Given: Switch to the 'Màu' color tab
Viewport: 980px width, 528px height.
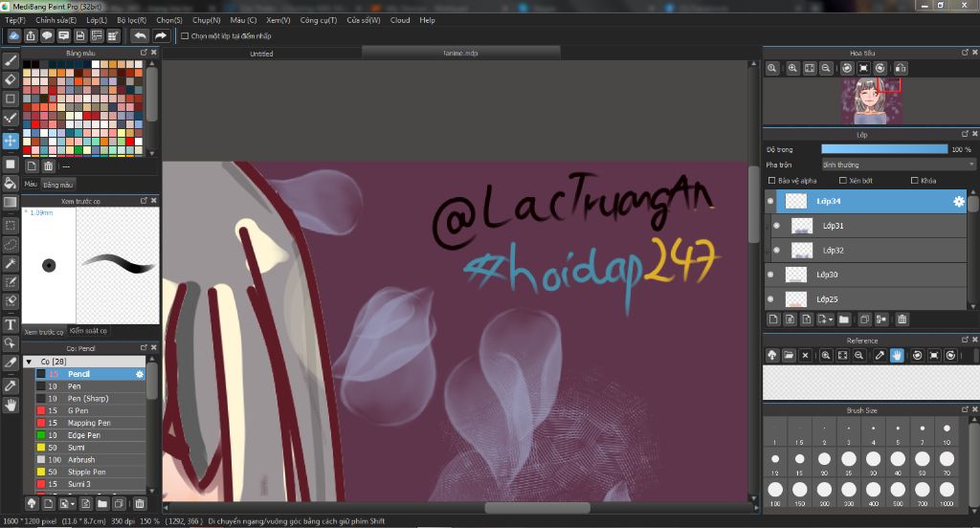Looking at the screenshot, I should (x=31, y=184).
